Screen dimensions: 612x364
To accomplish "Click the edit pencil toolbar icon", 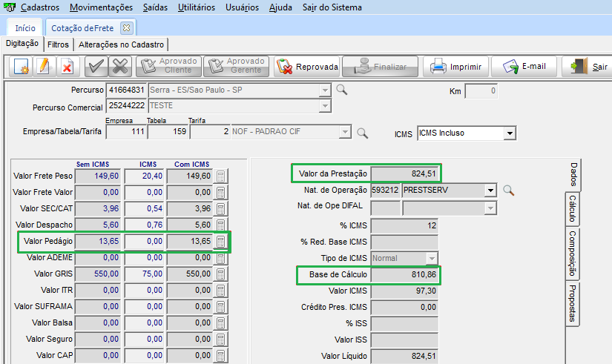I will [43, 67].
